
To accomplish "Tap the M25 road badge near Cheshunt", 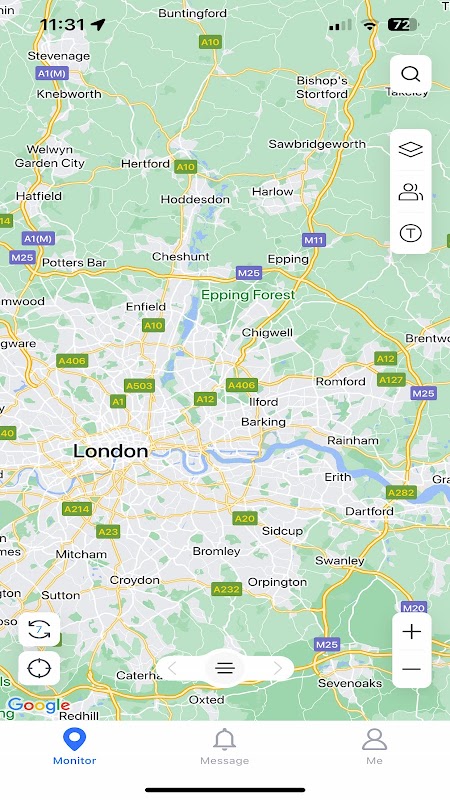I will coord(249,273).
